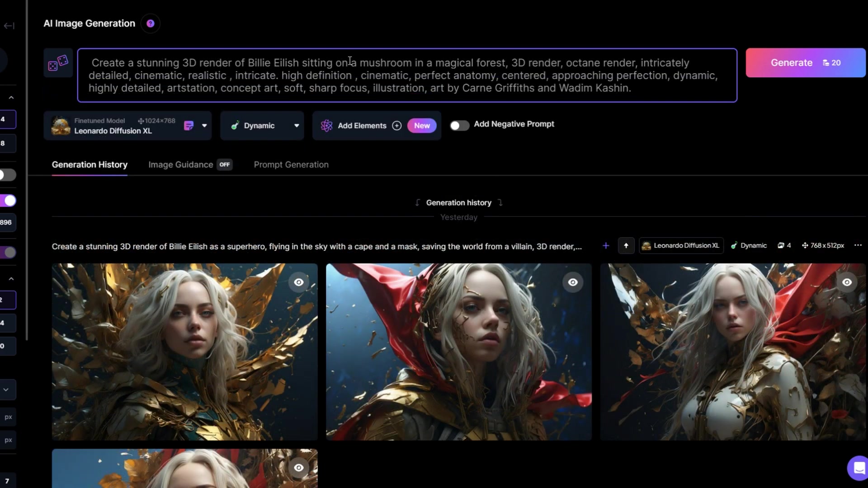Click the Add Elements plus circle icon

(x=396, y=126)
